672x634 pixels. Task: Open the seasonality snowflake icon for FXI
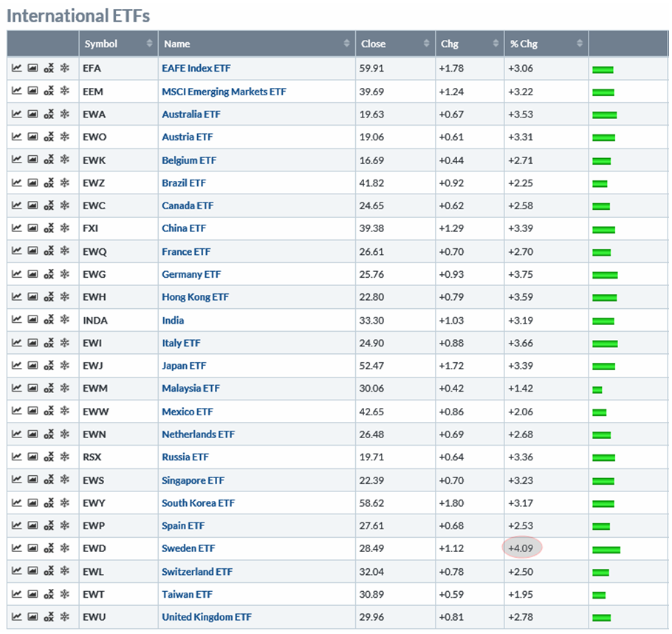tap(64, 228)
